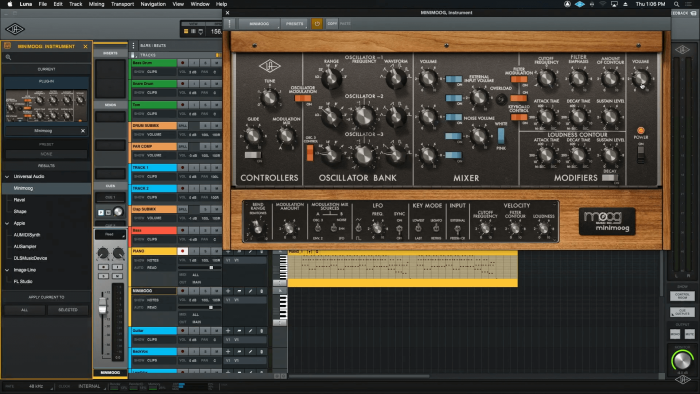Open the File menu
Screen dimensions: 700x394
click(x=42, y=4)
